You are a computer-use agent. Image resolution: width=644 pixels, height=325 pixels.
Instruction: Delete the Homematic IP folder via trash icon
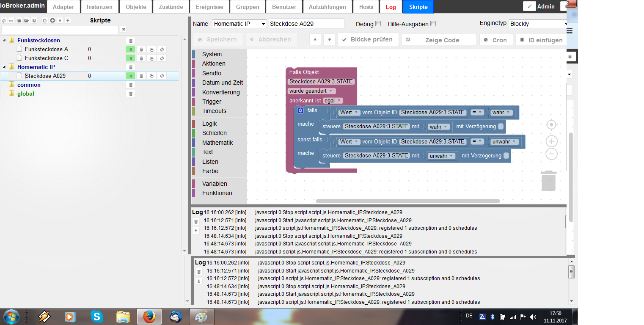point(131,67)
